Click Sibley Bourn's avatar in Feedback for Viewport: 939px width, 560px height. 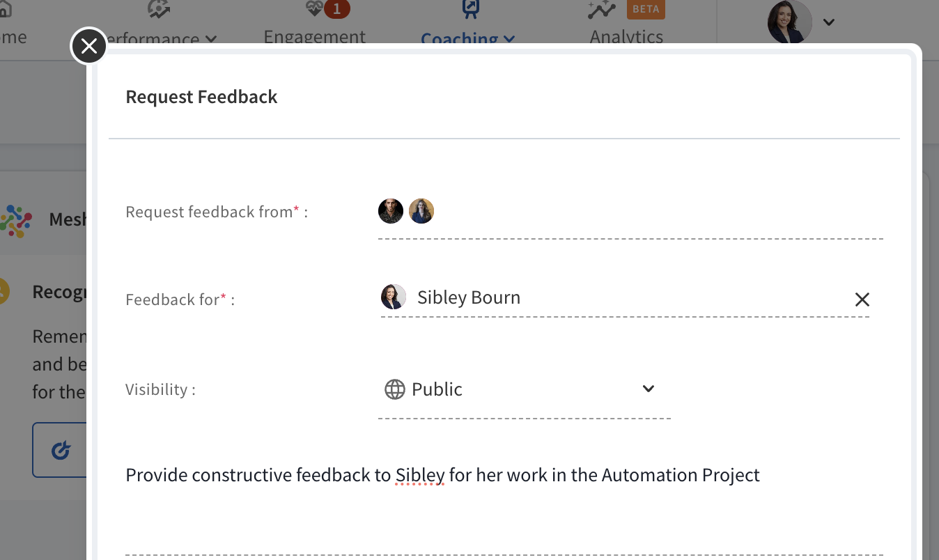point(394,297)
